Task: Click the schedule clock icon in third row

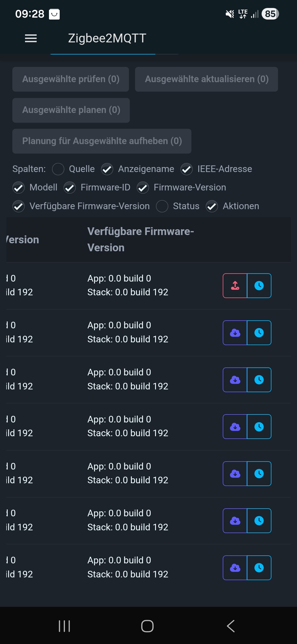Action: pyautogui.click(x=259, y=380)
